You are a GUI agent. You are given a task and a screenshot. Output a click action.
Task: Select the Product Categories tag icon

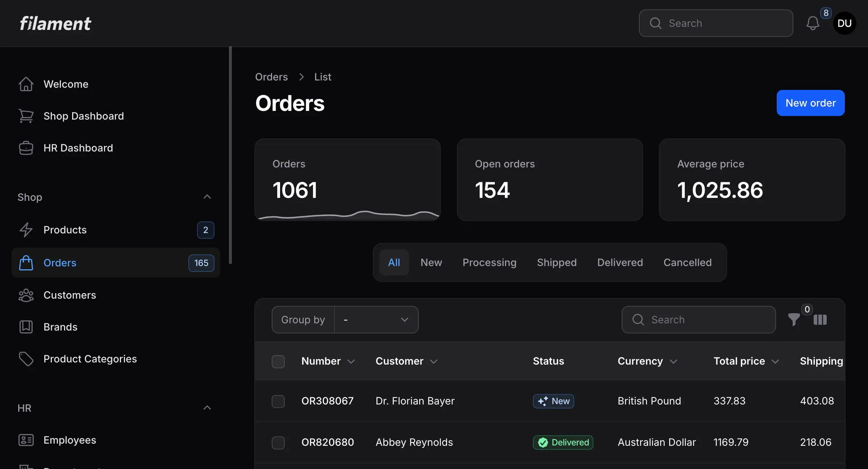click(26, 359)
